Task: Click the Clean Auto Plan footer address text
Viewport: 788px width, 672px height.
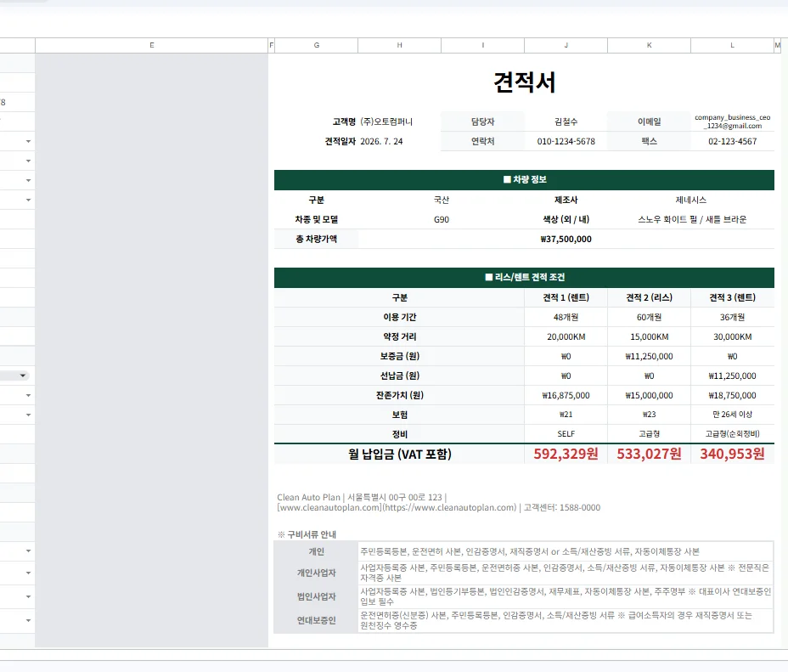Action: 438,503
